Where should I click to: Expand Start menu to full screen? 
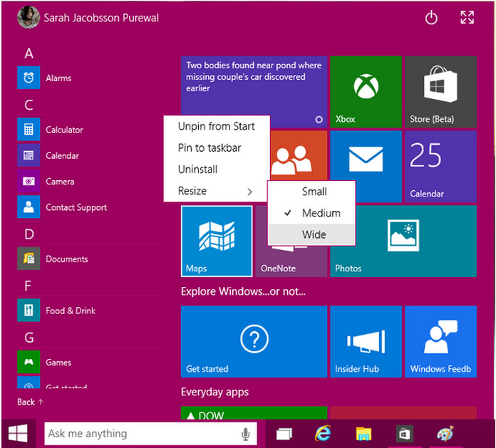(467, 17)
